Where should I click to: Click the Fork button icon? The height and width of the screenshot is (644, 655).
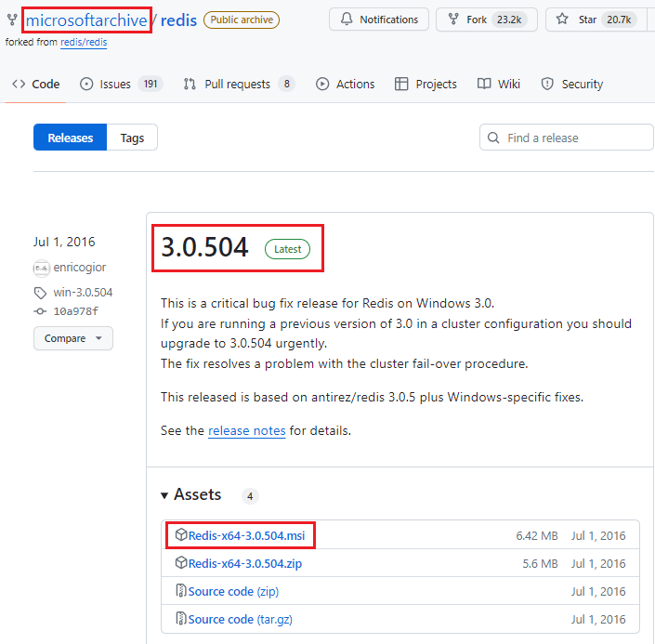click(x=453, y=19)
